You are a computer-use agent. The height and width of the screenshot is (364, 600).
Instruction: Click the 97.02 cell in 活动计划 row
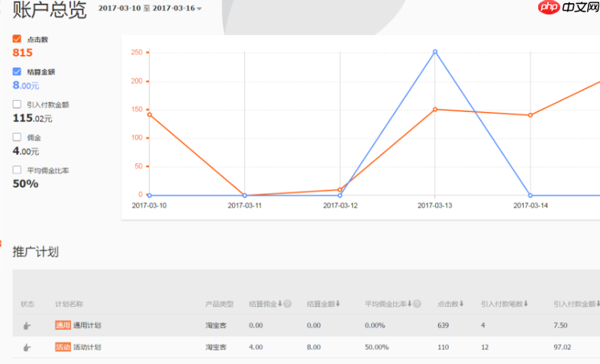coord(562,347)
